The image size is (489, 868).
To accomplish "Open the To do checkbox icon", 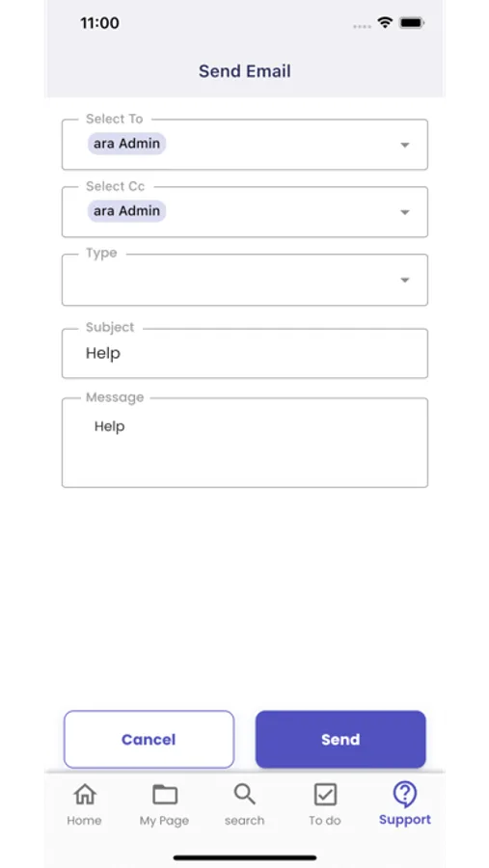I will (x=325, y=795).
